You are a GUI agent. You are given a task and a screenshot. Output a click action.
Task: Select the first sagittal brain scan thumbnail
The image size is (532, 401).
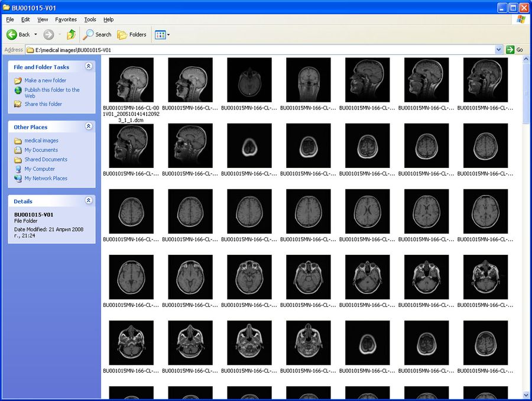tap(131, 80)
